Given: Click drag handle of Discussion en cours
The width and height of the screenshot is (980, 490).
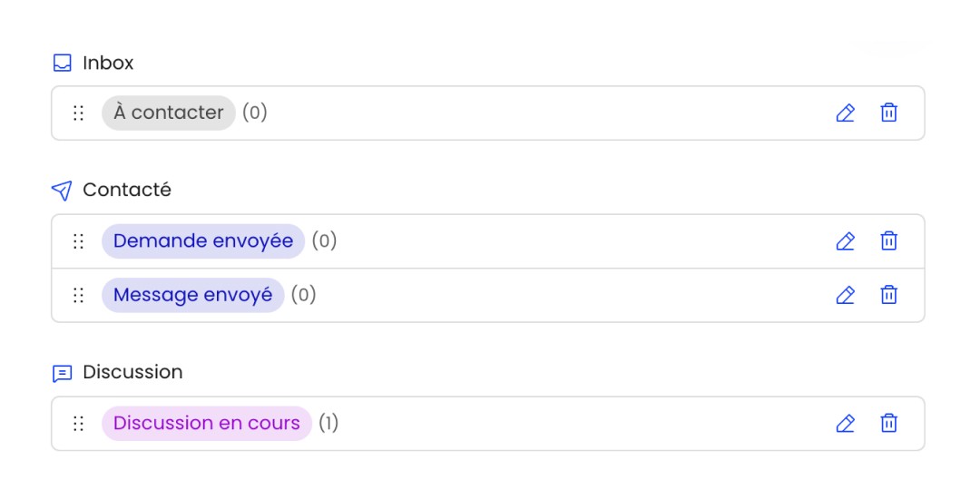Looking at the screenshot, I should [x=79, y=424].
